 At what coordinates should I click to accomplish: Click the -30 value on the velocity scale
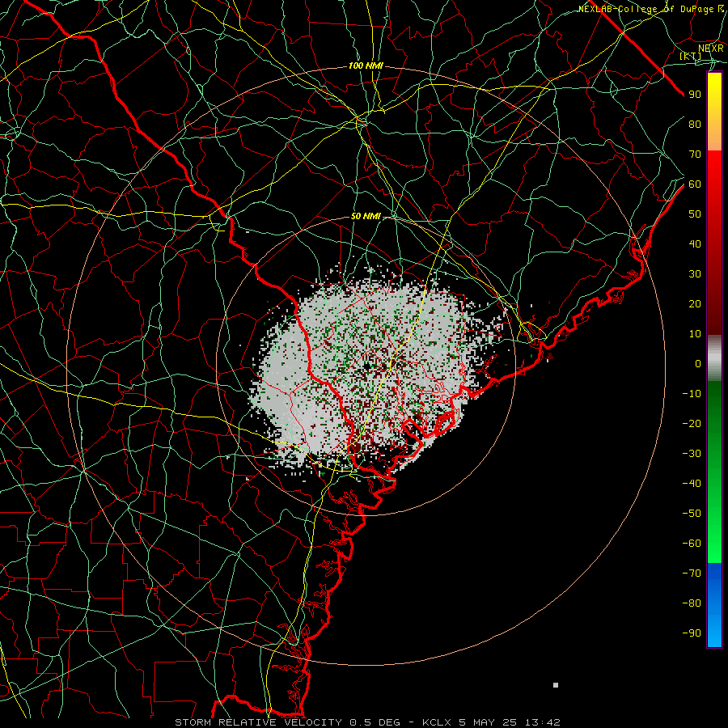point(692,454)
